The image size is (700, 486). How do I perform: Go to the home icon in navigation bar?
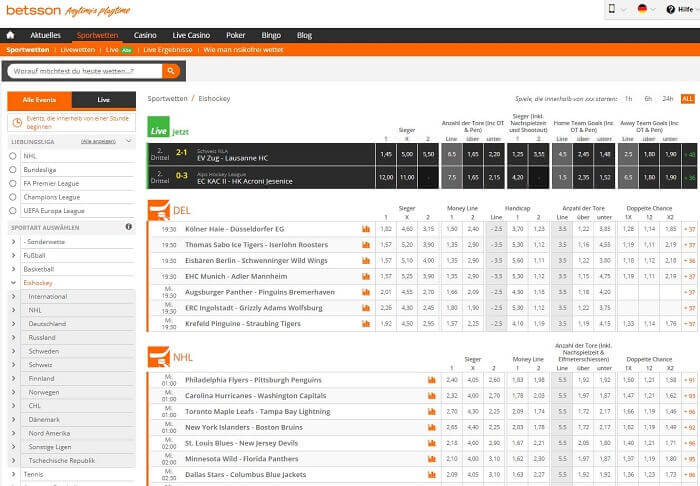coord(11,35)
